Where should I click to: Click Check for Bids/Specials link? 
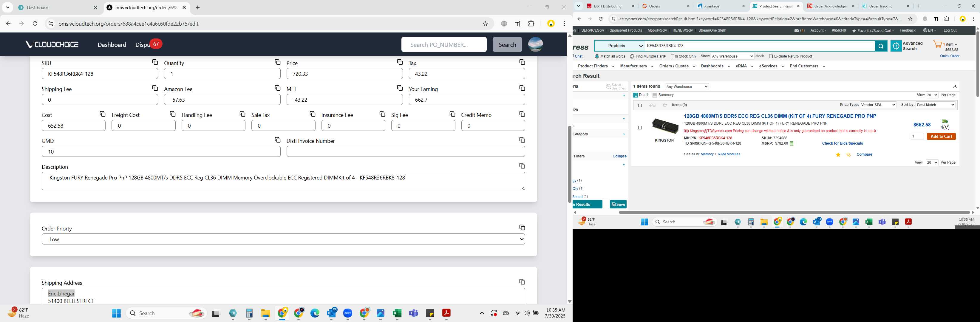click(842, 144)
